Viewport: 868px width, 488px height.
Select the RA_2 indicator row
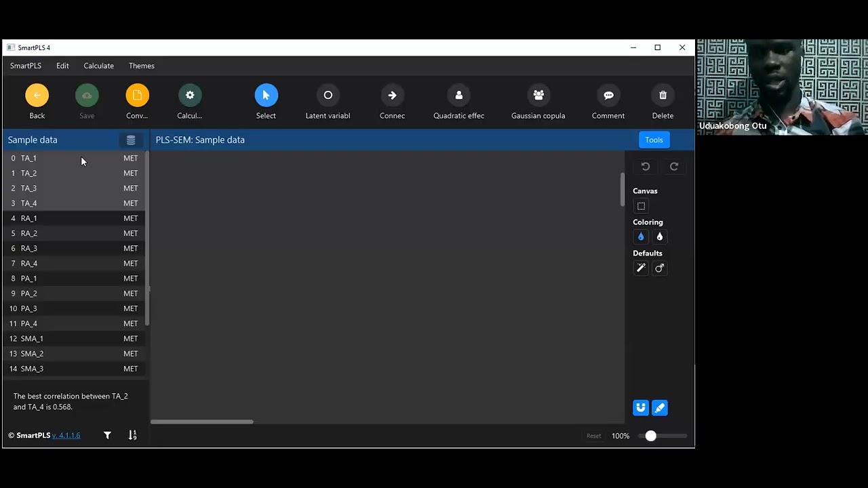[74, 233]
